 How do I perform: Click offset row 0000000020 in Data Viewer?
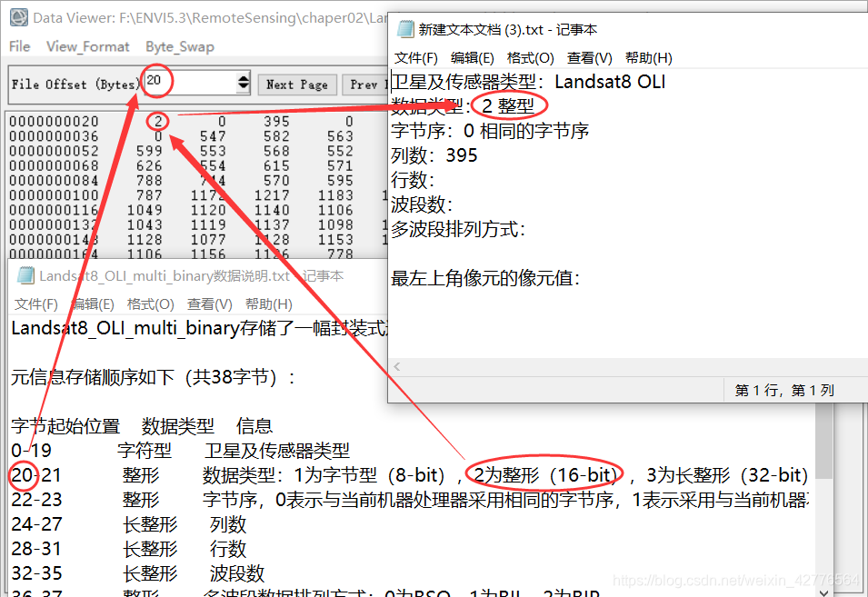point(54,121)
